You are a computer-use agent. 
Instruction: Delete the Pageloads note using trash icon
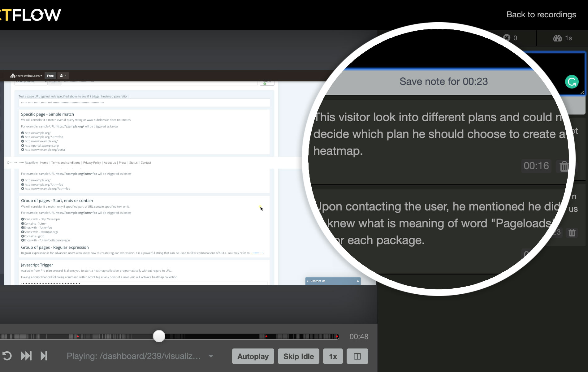tap(572, 232)
